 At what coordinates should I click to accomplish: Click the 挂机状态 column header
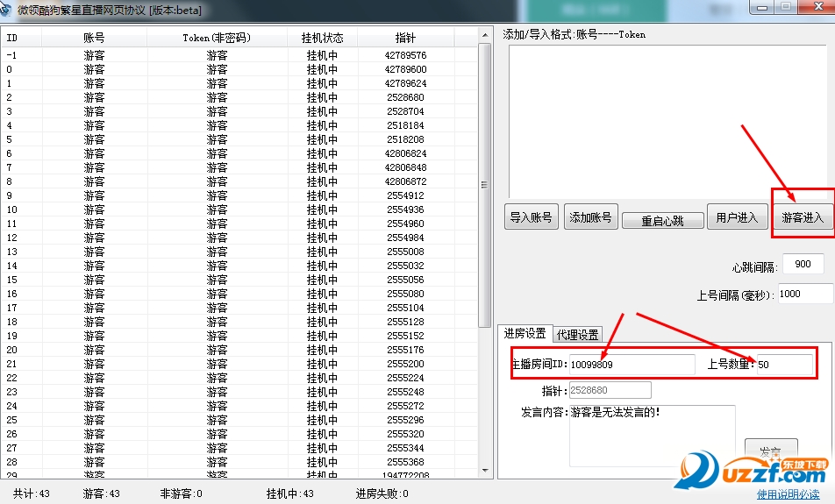pos(322,39)
